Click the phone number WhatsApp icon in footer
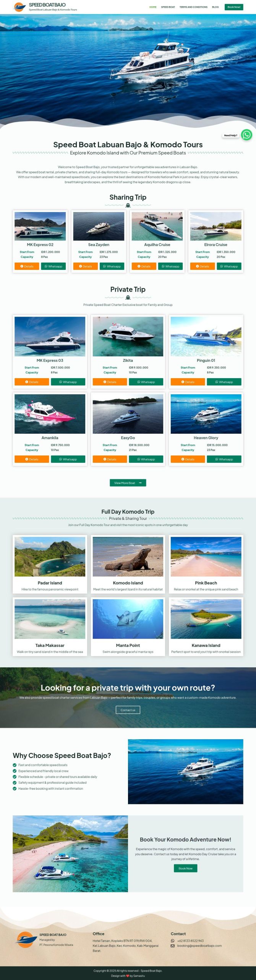This screenshot has height=980, width=256. click(x=172, y=941)
